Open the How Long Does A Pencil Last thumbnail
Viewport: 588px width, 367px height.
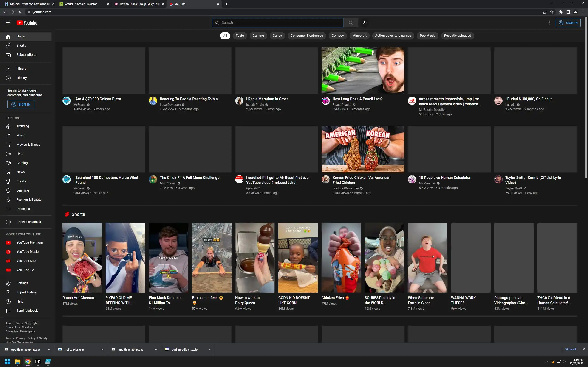click(362, 71)
